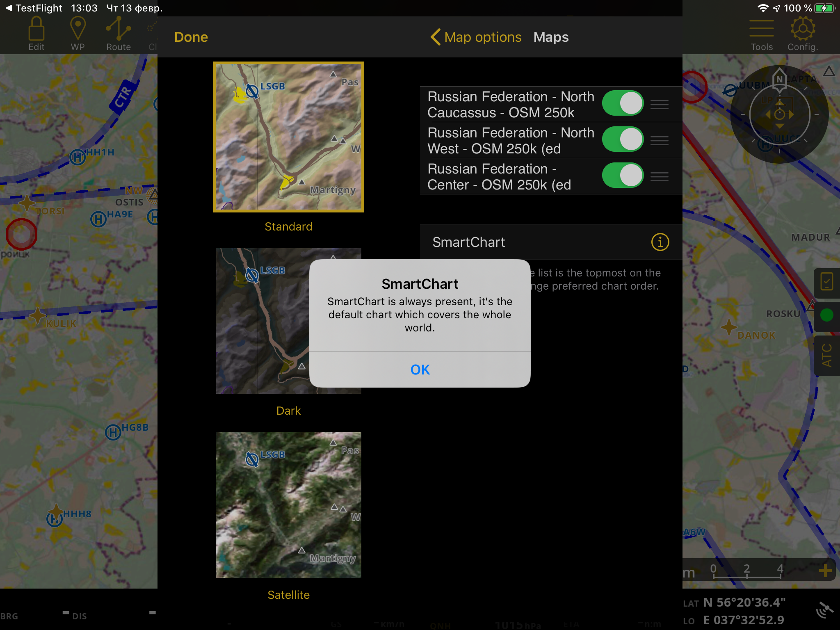
Task: Tap the SmartChart info icon
Action: coord(660,242)
